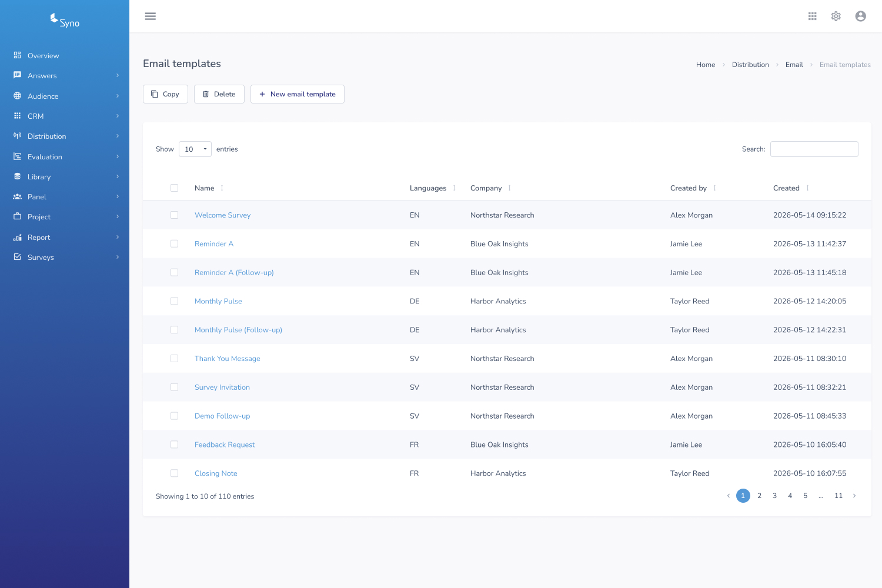
Task: Click the Project briefcase icon in sidebar
Action: pos(18,216)
